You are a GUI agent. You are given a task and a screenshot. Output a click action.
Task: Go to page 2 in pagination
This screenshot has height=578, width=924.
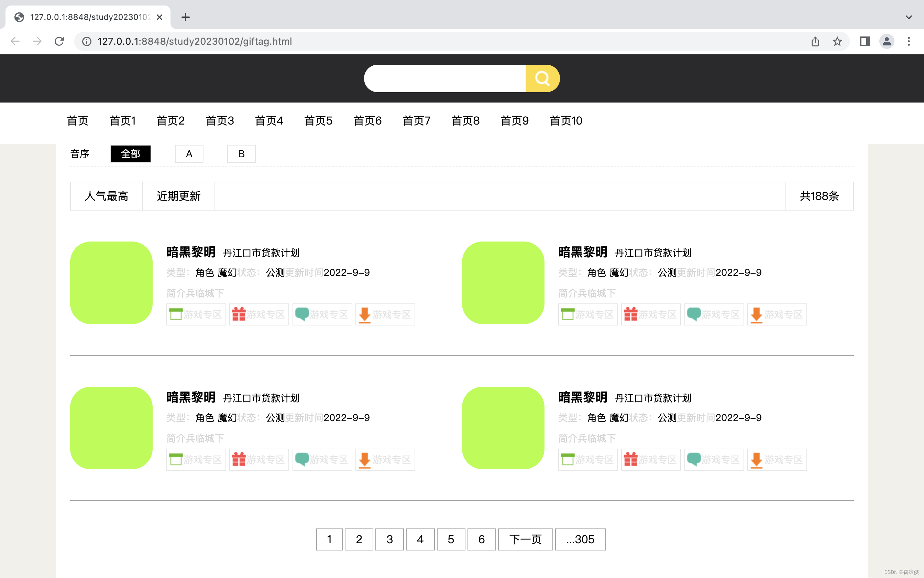[x=359, y=539]
